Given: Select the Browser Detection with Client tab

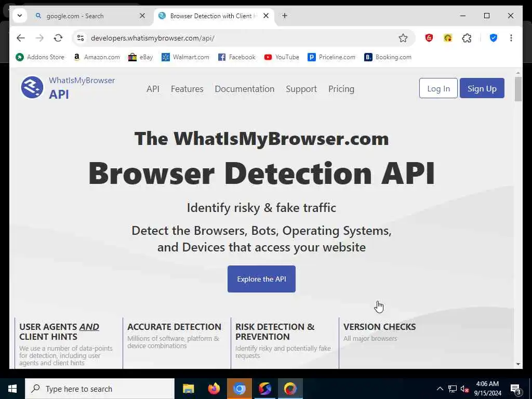Looking at the screenshot, I should click(x=214, y=16).
